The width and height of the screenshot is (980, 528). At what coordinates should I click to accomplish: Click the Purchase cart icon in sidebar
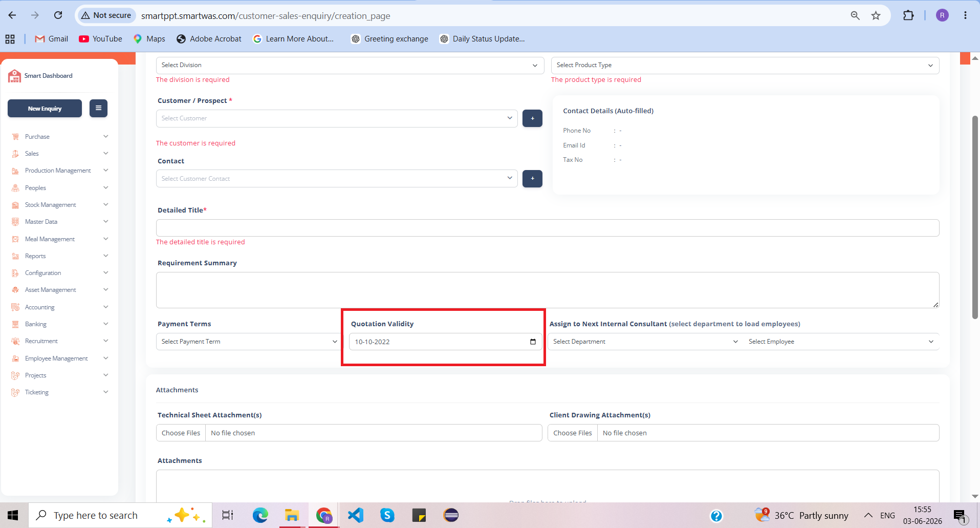tap(15, 137)
